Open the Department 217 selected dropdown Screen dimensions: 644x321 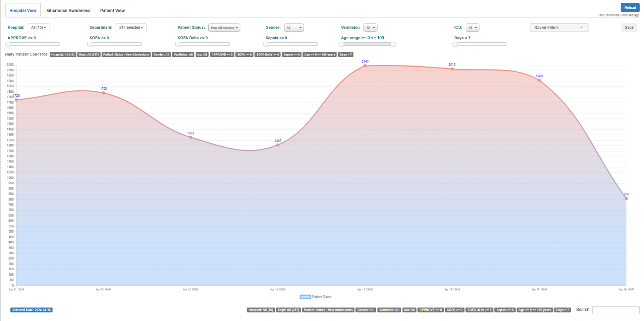coord(131,28)
